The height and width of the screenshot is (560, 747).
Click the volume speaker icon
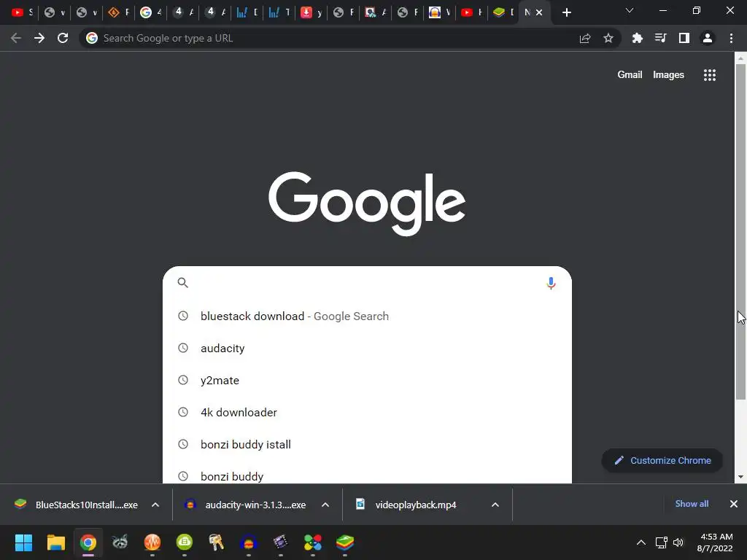(678, 542)
